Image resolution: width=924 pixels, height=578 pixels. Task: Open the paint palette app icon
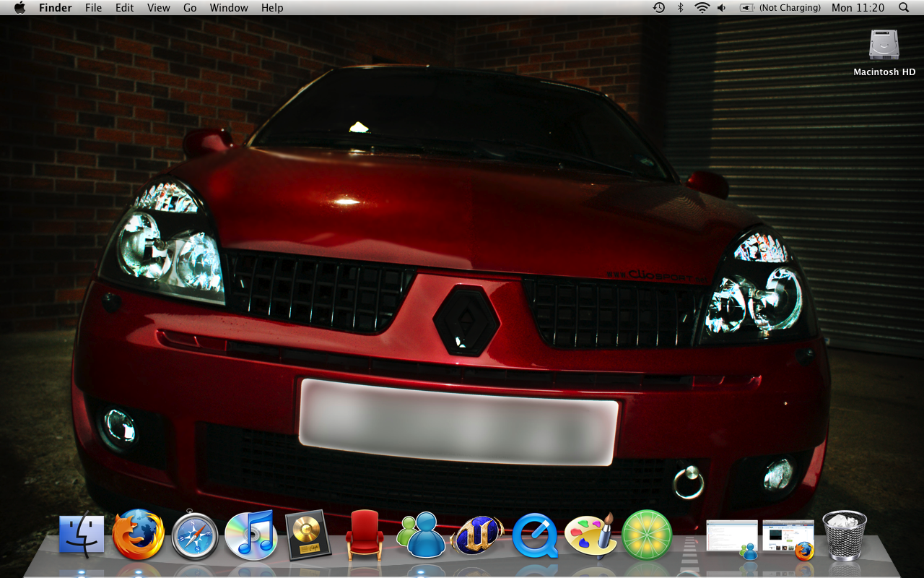point(590,535)
